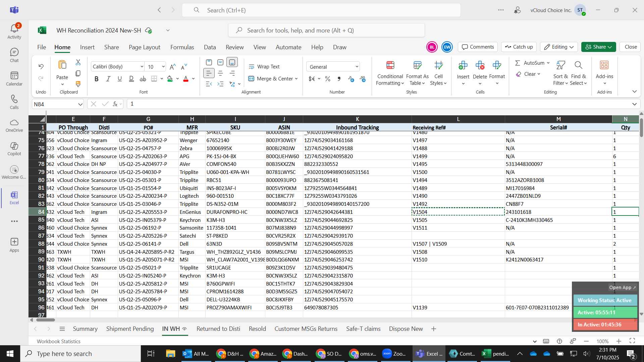Zoom in using the plus icon
The width and height of the screenshot is (644, 362).
[619, 341]
